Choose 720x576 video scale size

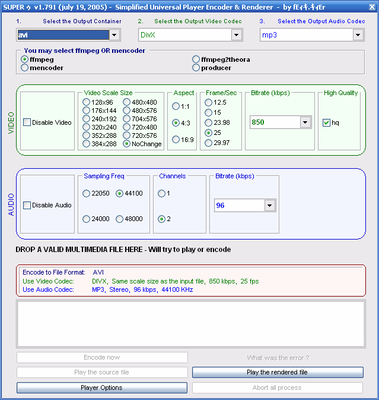point(127,135)
